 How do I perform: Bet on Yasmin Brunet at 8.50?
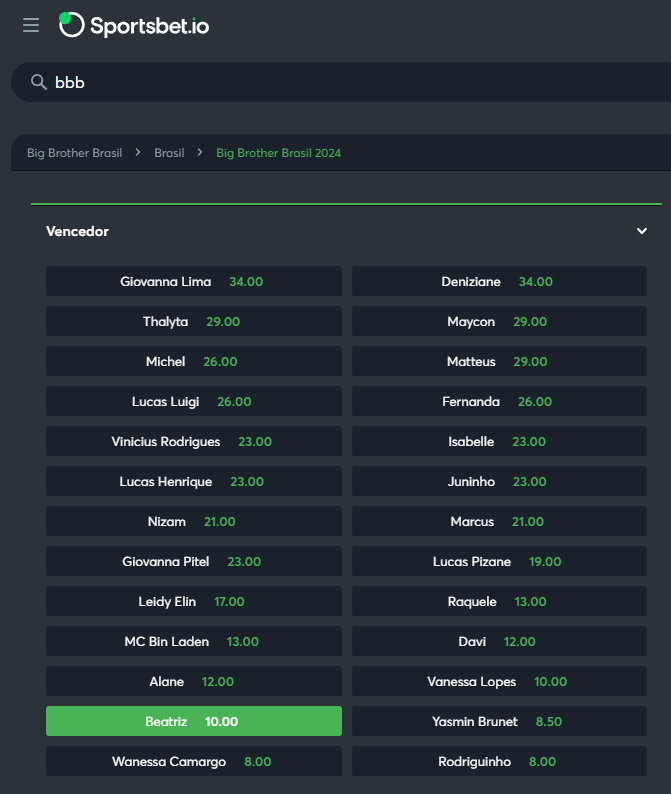pyautogui.click(x=499, y=721)
